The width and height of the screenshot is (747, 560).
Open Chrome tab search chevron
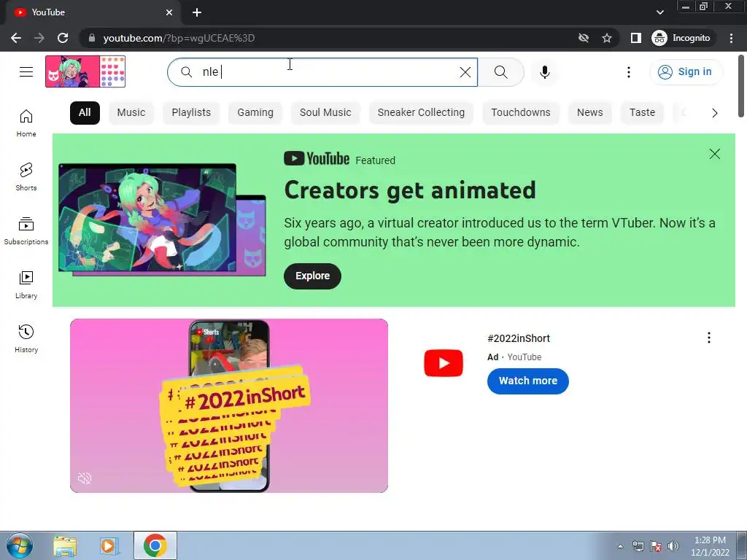659,12
